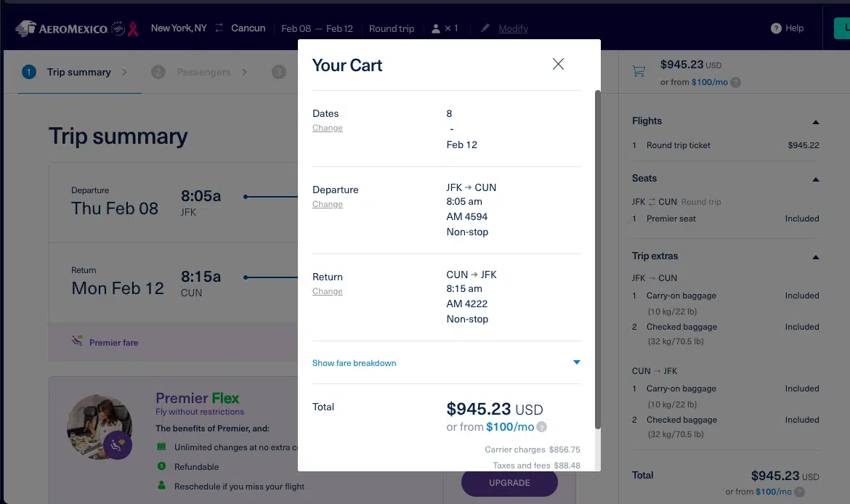Close the Your Cart dialog

click(558, 64)
